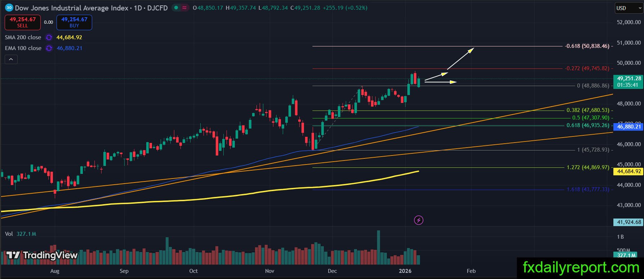The height and width of the screenshot is (279, 644).
Task: Click the 2026 label on the time axis
Action: (406, 271)
